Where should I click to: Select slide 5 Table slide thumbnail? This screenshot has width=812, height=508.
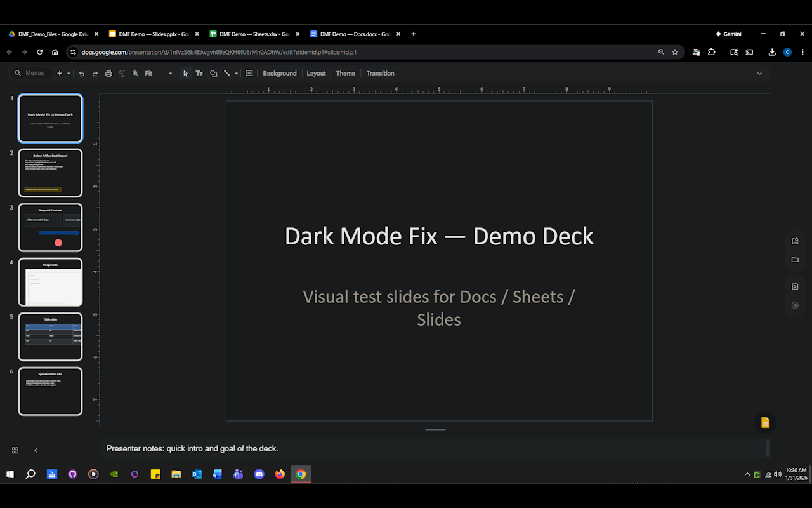pyautogui.click(x=50, y=337)
